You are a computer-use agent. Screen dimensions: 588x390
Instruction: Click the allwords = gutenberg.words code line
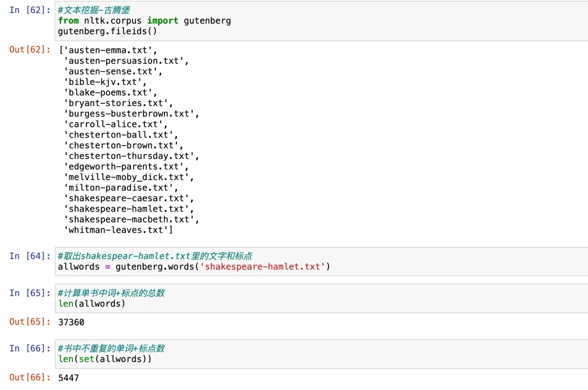[194, 267]
